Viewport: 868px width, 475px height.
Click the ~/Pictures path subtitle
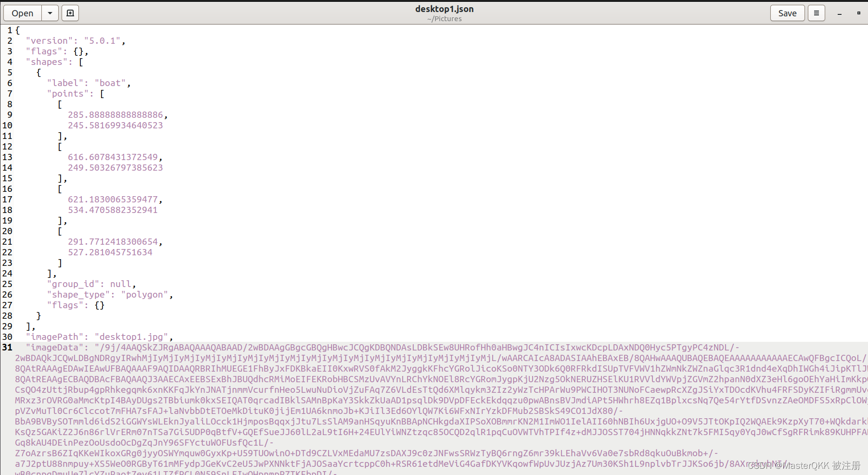click(x=444, y=19)
